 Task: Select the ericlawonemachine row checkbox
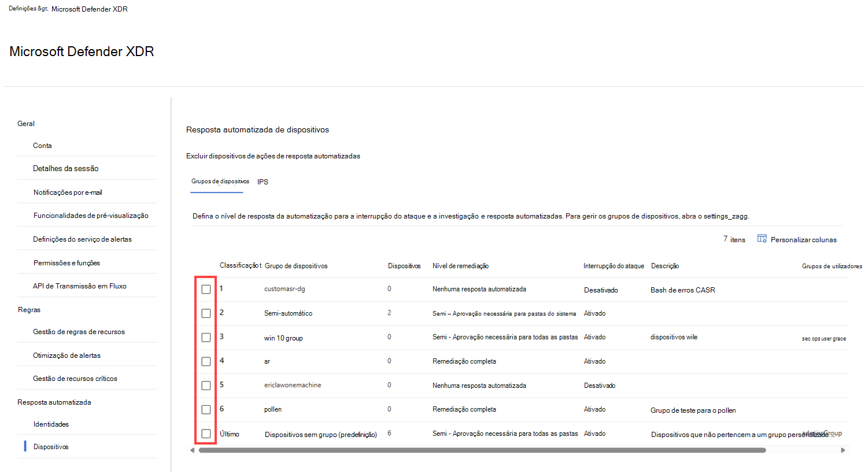pos(206,386)
